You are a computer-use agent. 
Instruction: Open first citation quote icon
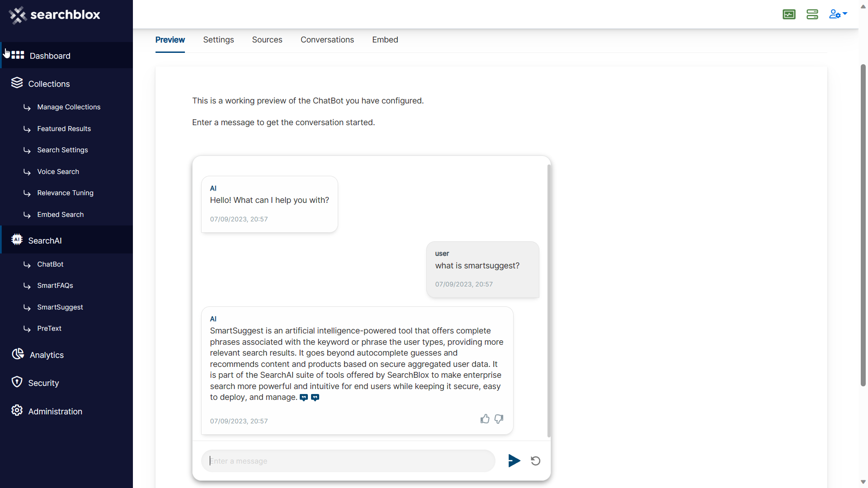click(304, 398)
